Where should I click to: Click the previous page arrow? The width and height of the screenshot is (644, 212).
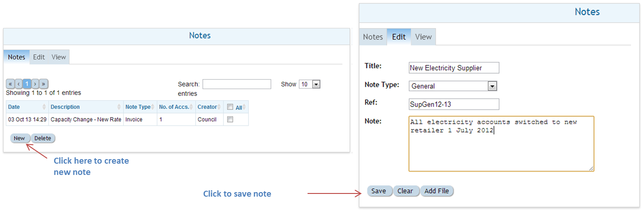coord(19,84)
